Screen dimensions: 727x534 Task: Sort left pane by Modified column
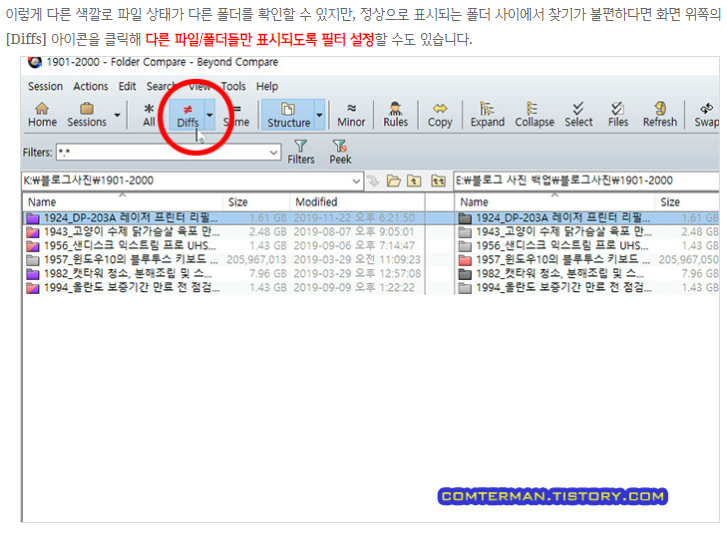(357, 202)
